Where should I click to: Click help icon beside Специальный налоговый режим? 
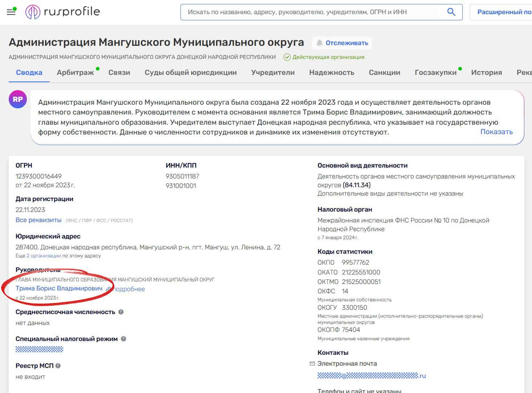coord(123,339)
